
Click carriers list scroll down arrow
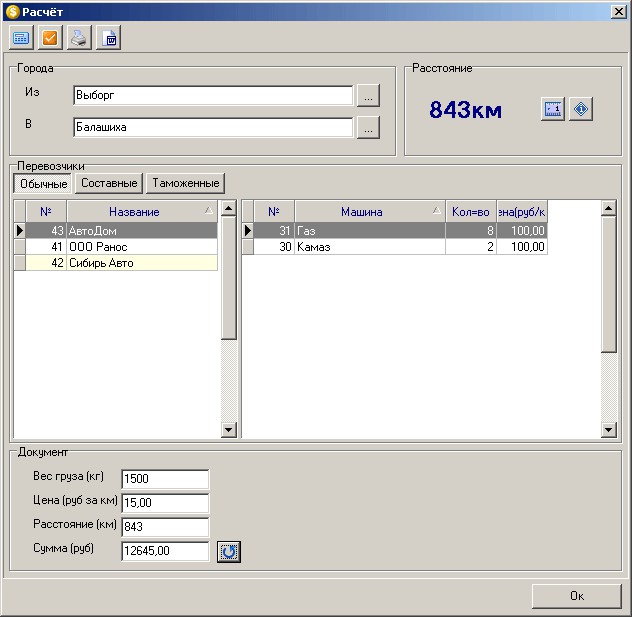(229, 430)
